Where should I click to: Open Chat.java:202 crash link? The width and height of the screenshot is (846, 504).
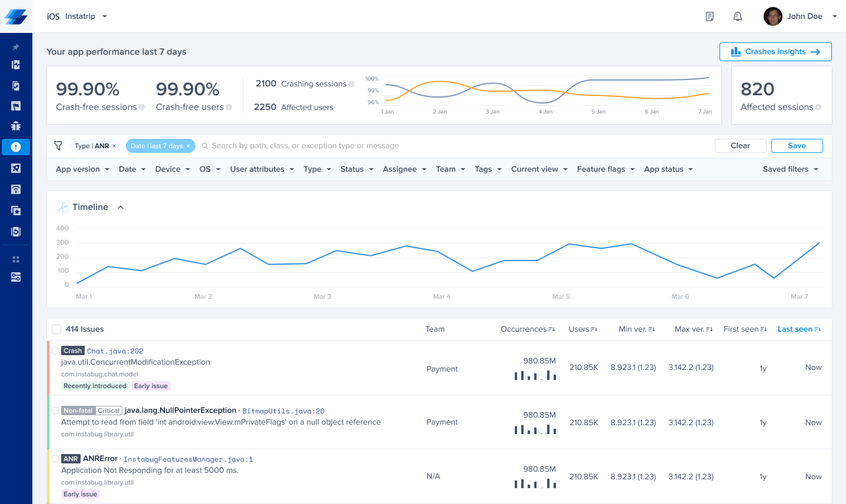coord(115,351)
